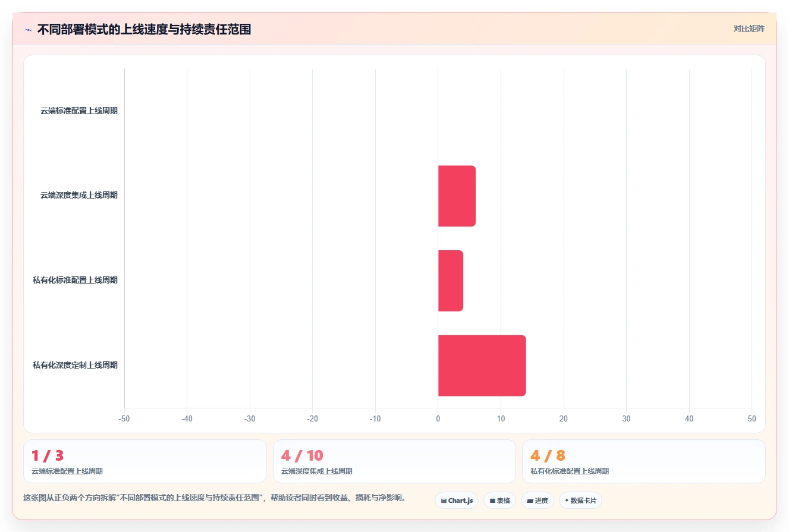Click the y-axis label 云端深度集成上线周期

coord(79,196)
